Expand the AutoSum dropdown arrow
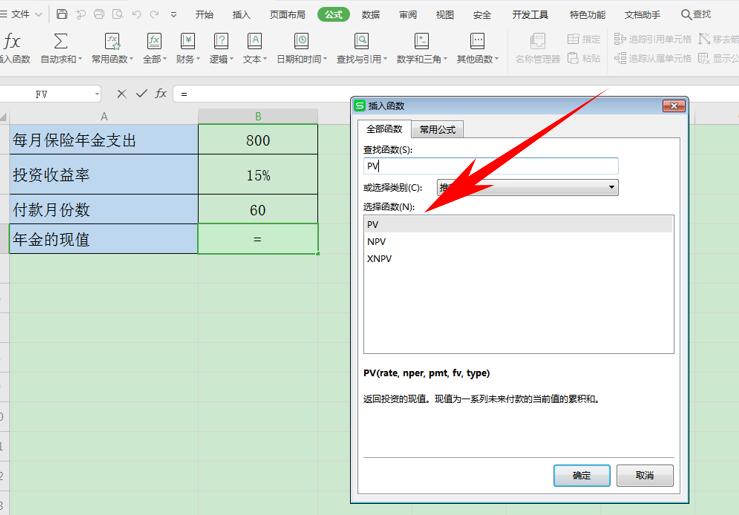 (80, 59)
